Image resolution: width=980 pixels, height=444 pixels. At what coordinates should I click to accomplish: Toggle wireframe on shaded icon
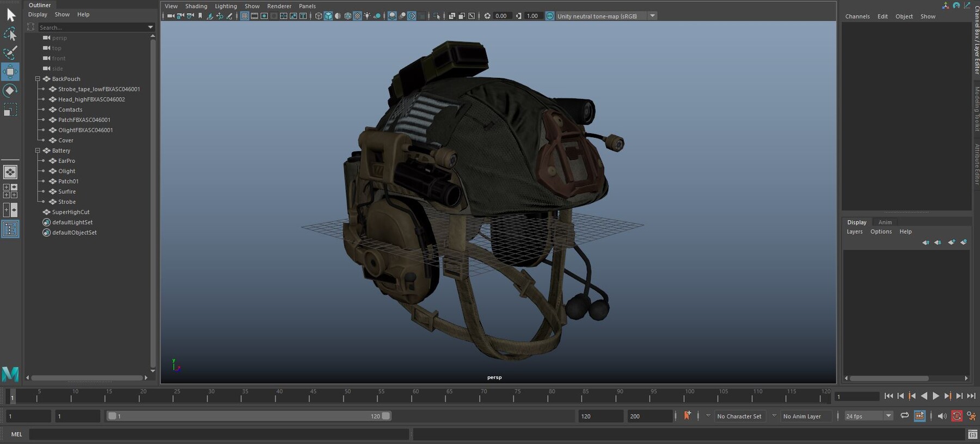(347, 16)
